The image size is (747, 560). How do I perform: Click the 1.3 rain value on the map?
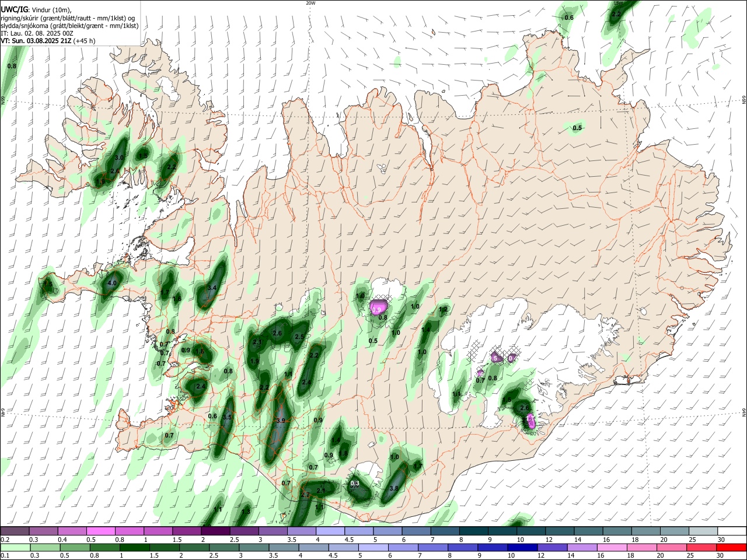coord(246,512)
